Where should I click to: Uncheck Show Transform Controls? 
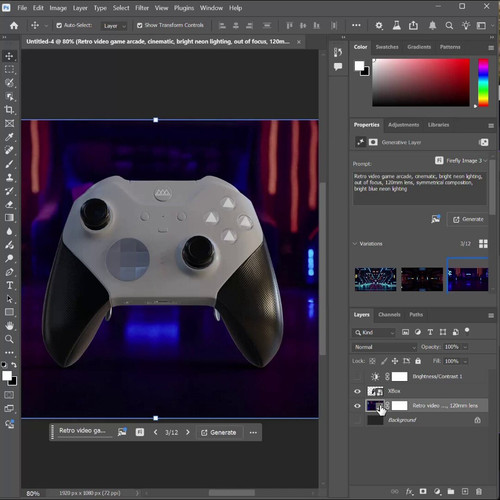[140, 25]
